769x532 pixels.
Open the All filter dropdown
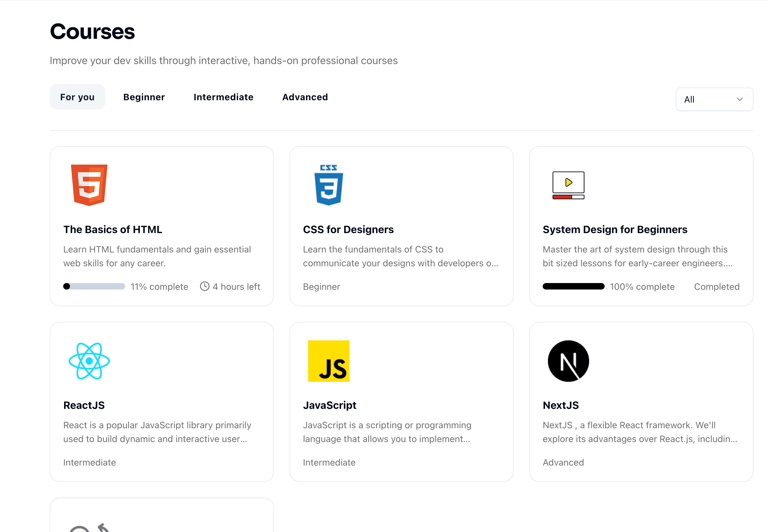[x=714, y=99]
